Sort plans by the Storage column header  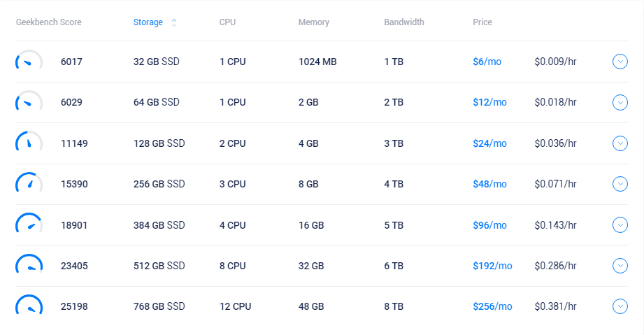(148, 22)
